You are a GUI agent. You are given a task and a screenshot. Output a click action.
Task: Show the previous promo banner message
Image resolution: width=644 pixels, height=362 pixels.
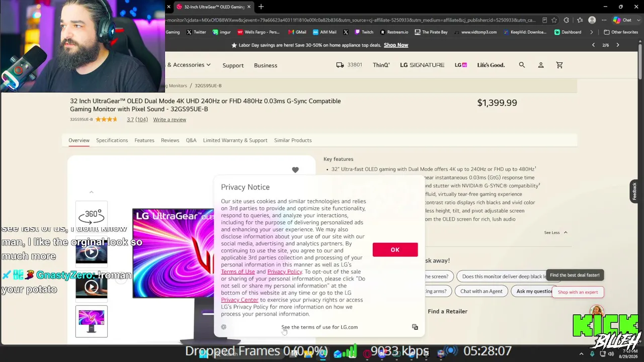coord(593,45)
